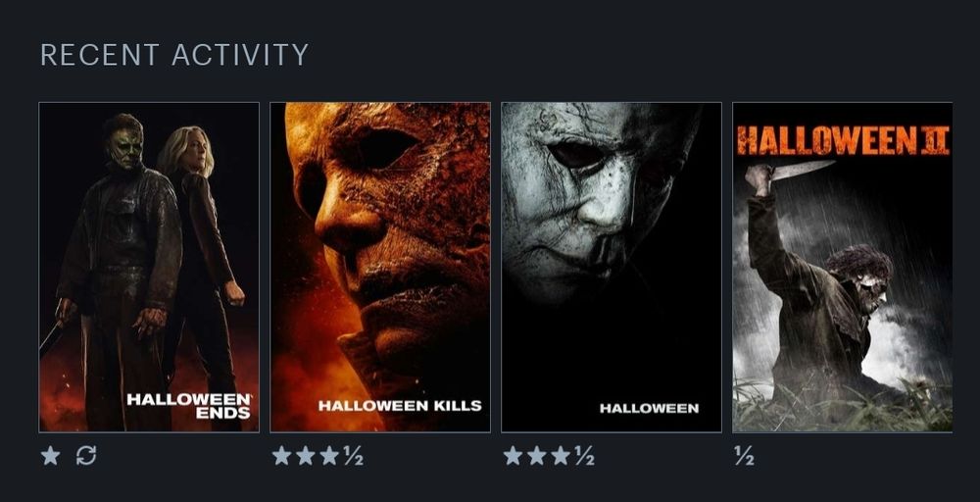Click the white 'Halloween' title on third poster
980x502 pixels.
pyautogui.click(x=650, y=408)
